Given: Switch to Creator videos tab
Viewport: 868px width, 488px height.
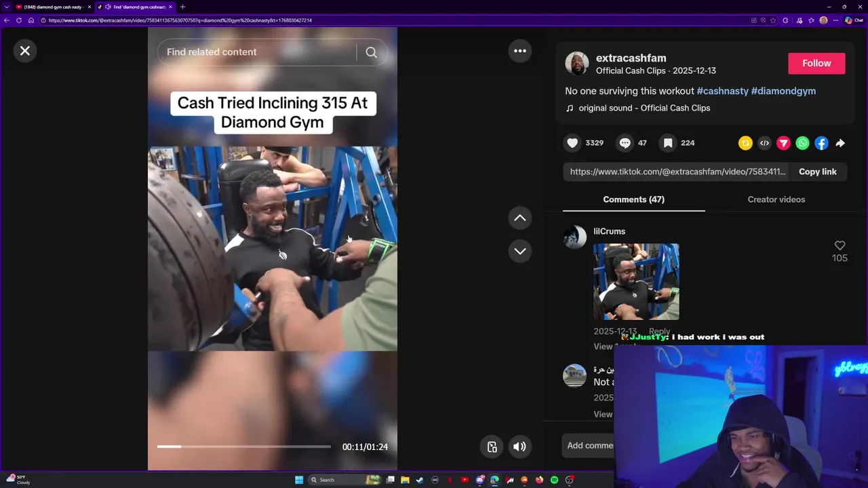Looking at the screenshot, I should (776, 199).
